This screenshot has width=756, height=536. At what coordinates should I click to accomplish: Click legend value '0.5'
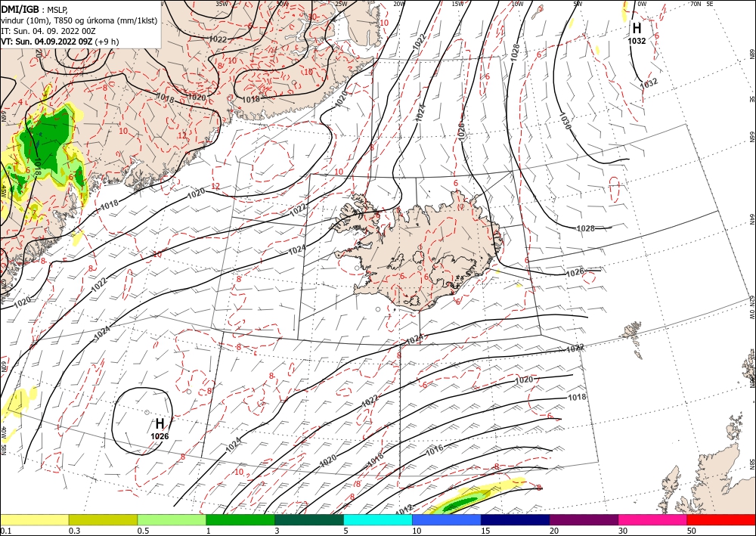point(143,531)
